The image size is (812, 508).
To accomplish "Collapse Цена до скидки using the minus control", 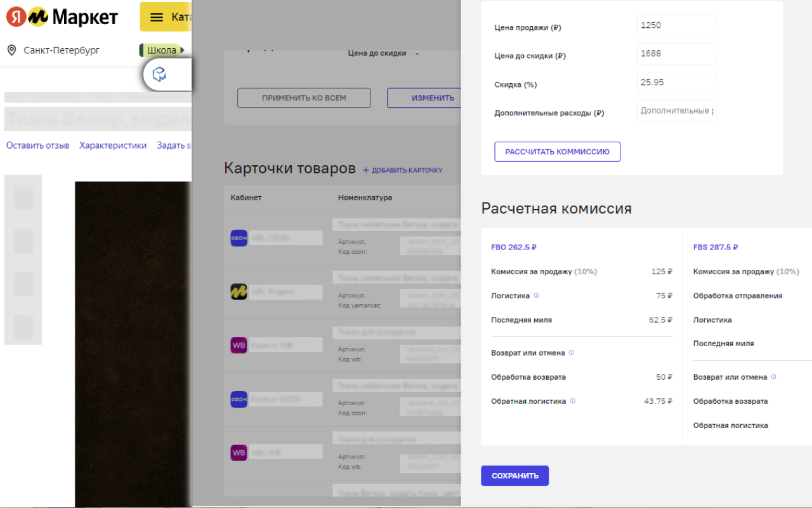I will pyautogui.click(x=417, y=54).
